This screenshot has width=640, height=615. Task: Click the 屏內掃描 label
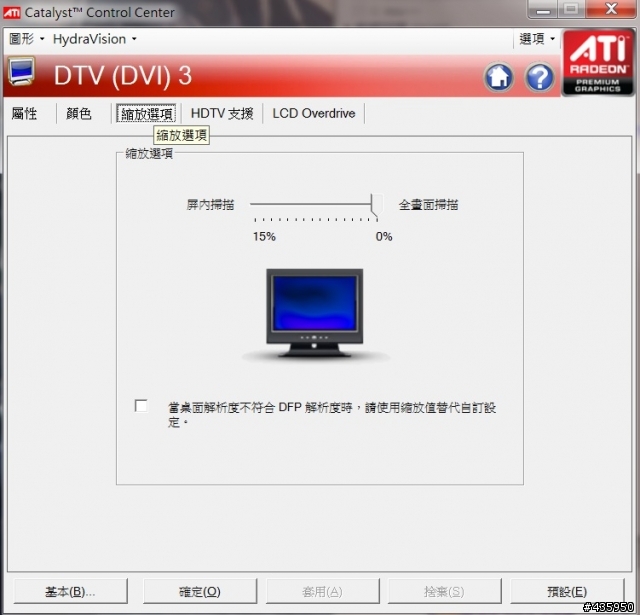click(210, 204)
